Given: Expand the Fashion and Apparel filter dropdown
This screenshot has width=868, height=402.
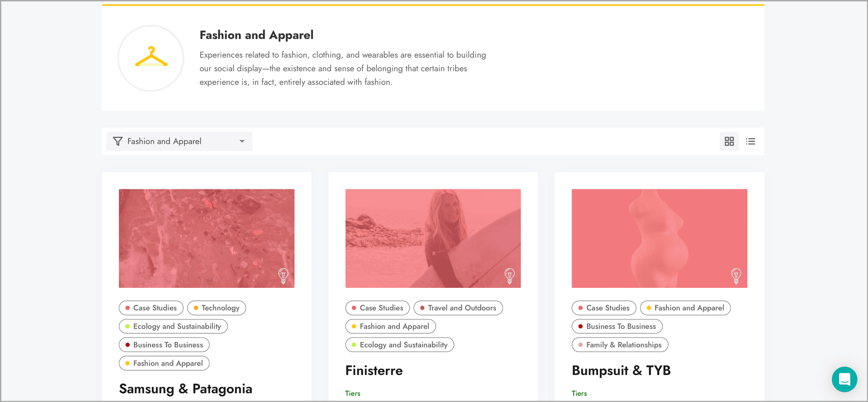Looking at the screenshot, I should point(179,142).
